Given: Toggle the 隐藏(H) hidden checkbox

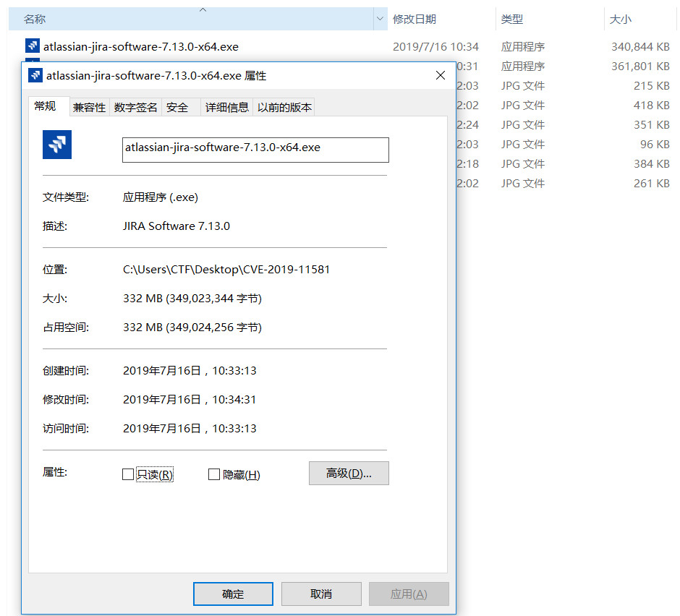Looking at the screenshot, I should 214,474.
